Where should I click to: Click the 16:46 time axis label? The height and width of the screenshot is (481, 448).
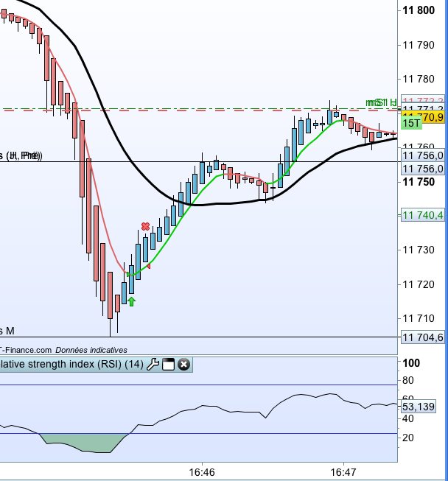click(202, 472)
